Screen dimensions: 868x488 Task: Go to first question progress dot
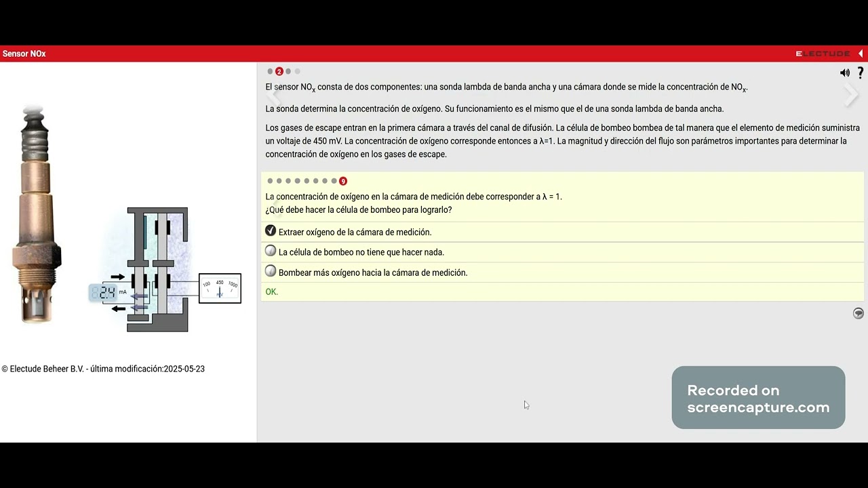(270, 181)
